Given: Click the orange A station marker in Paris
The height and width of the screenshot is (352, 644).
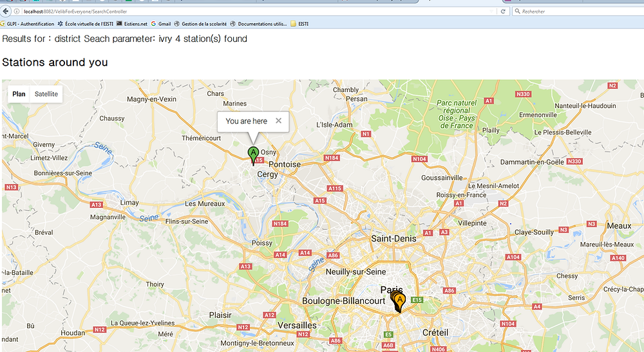Looking at the screenshot, I should click(x=400, y=302).
